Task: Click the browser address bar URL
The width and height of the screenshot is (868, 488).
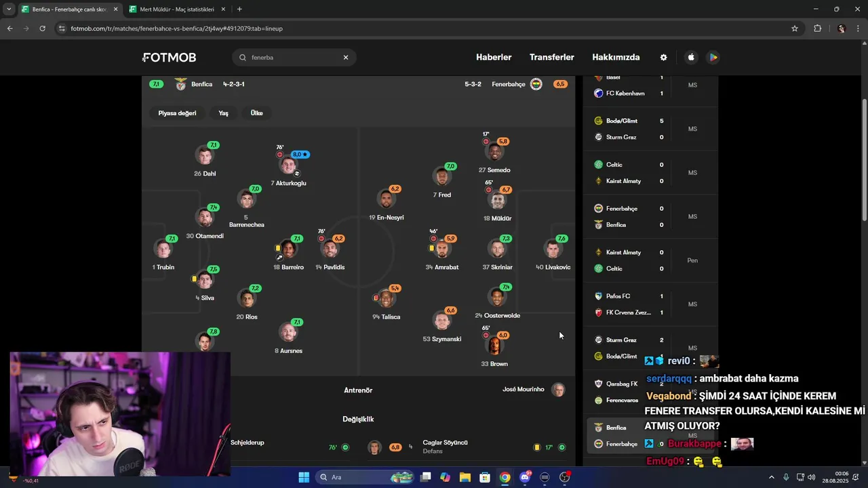Action: [x=176, y=28]
